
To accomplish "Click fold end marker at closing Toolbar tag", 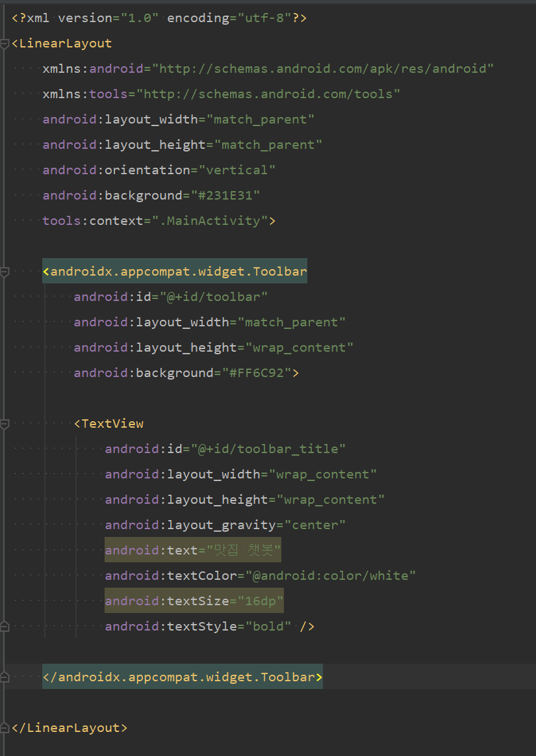I will (x=5, y=677).
